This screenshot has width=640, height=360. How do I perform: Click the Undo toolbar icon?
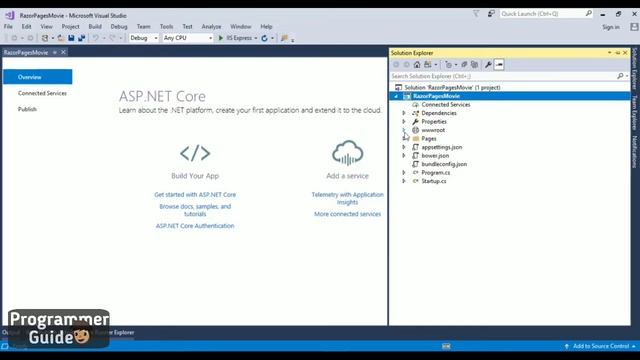tap(95, 38)
